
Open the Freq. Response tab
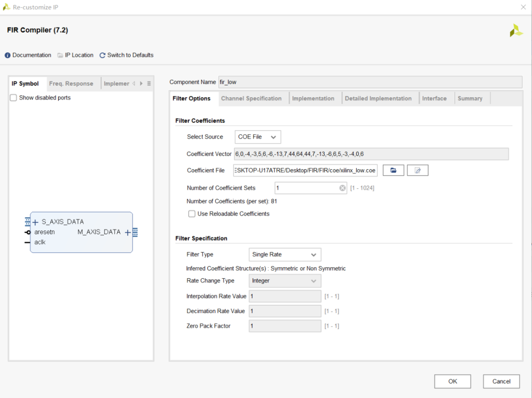(x=71, y=83)
